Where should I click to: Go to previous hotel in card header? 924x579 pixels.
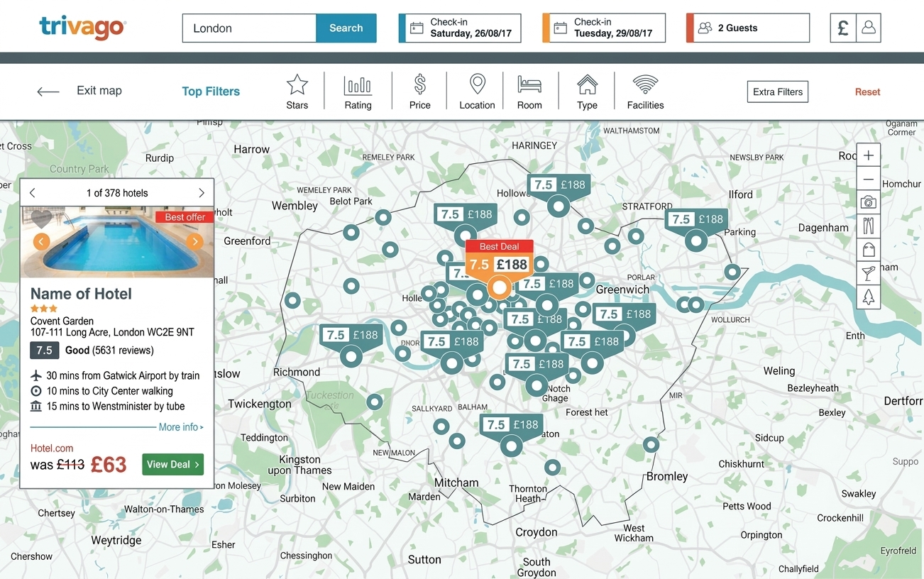32,193
